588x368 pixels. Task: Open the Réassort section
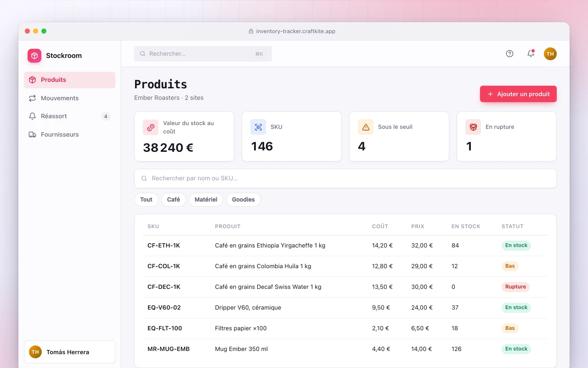pyautogui.click(x=69, y=116)
